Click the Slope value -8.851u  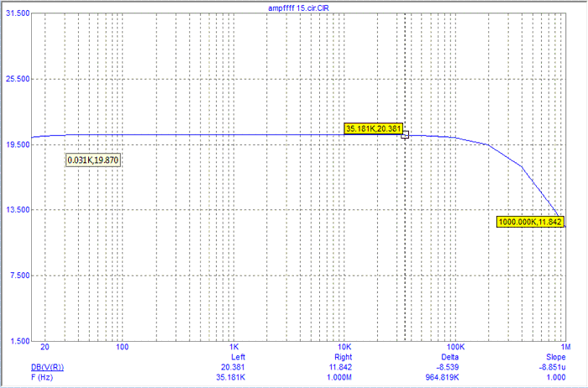[x=552, y=367]
